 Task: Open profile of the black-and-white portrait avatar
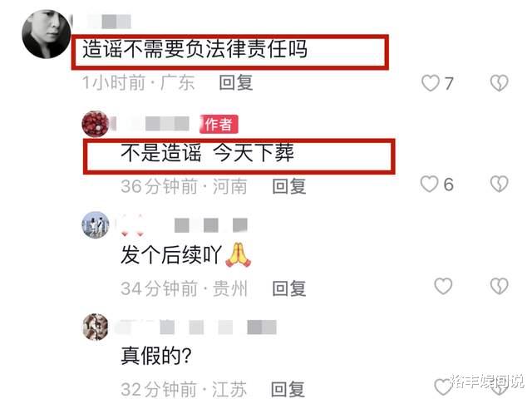(x=47, y=34)
